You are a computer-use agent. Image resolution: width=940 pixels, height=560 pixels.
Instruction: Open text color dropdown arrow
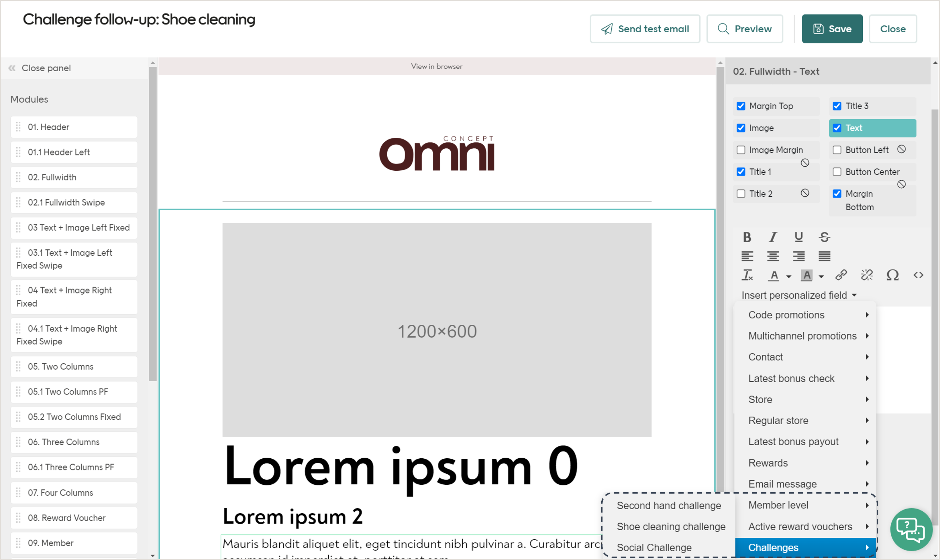click(x=789, y=277)
